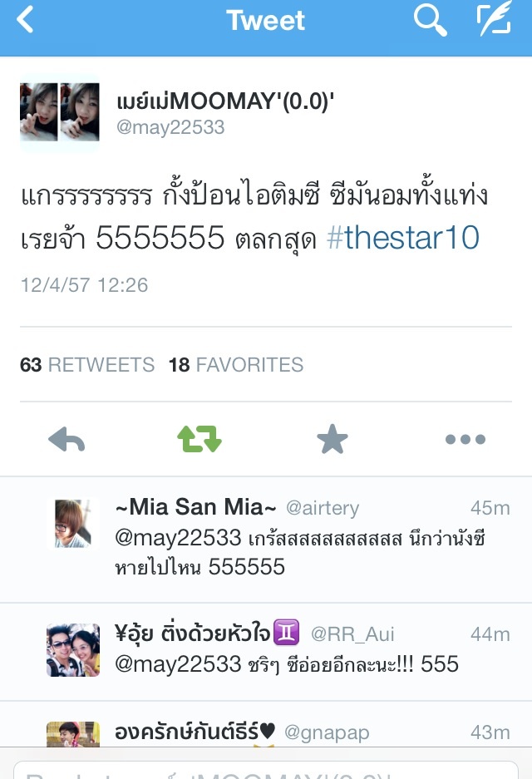Toggle the green retweet icon
The image size is (532, 779).
click(199, 439)
